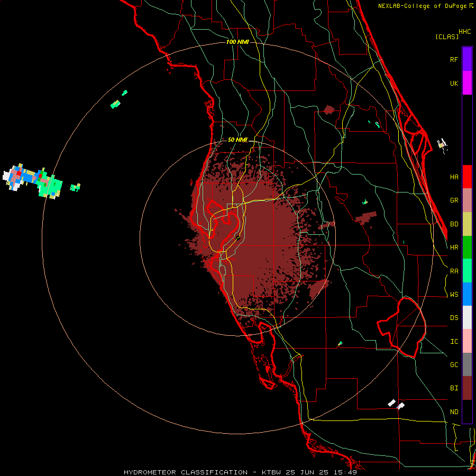The image size is (476, 476).
Task: Click the RF legend label
Action: pos(454,59)
